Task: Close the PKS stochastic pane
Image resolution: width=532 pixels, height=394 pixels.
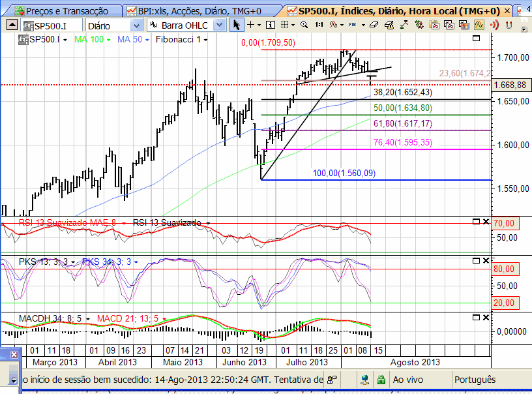Action: 486,261
